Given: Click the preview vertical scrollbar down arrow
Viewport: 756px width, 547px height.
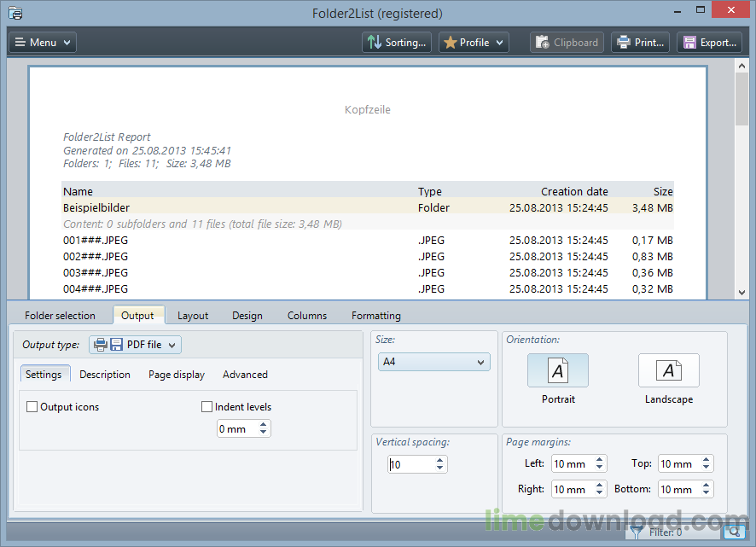Looking at the screenshot, I should (x=741, y=292).
